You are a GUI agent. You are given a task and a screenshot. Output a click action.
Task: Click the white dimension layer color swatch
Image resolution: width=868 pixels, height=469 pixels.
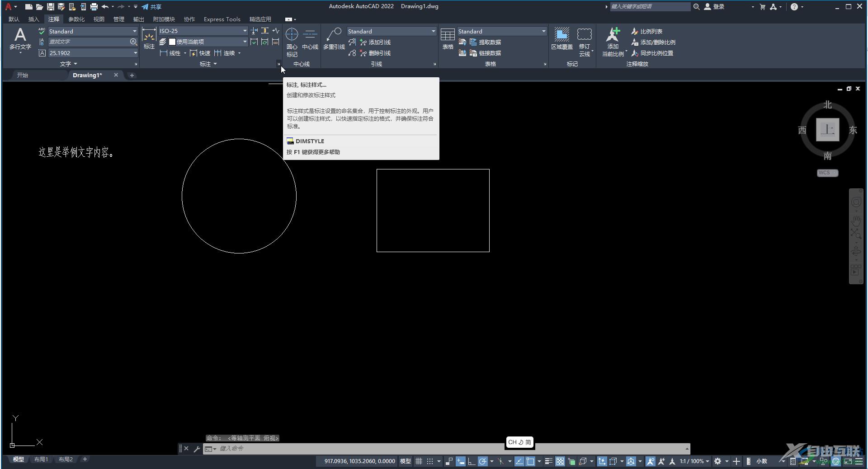tap(172, 42)
